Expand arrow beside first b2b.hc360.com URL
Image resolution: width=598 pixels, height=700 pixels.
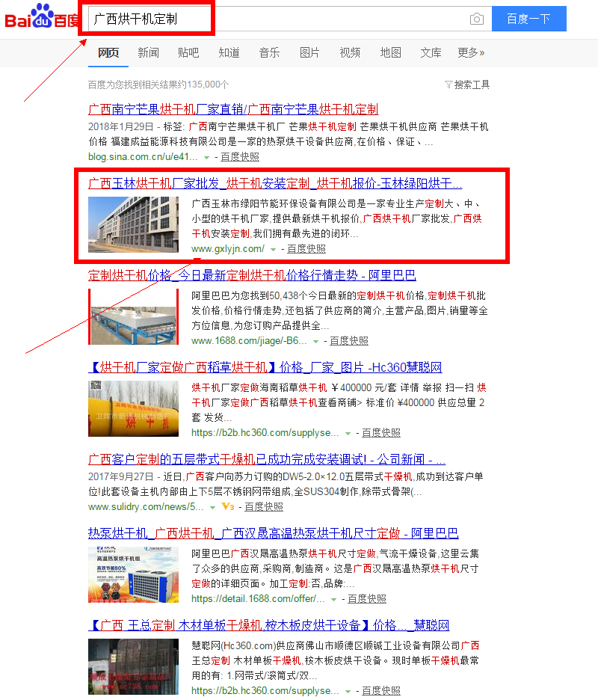[x=348, y=433]
